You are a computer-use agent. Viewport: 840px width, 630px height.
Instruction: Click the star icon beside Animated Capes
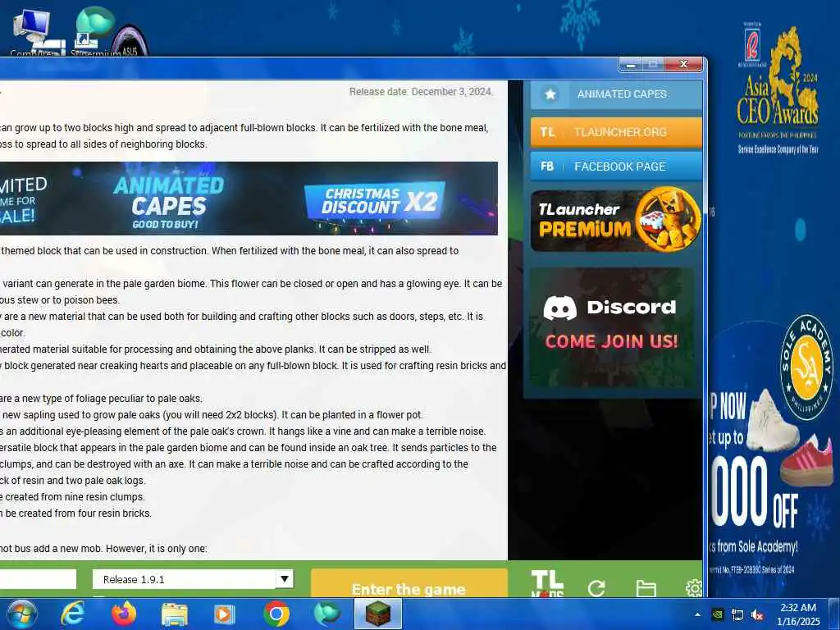550,94
